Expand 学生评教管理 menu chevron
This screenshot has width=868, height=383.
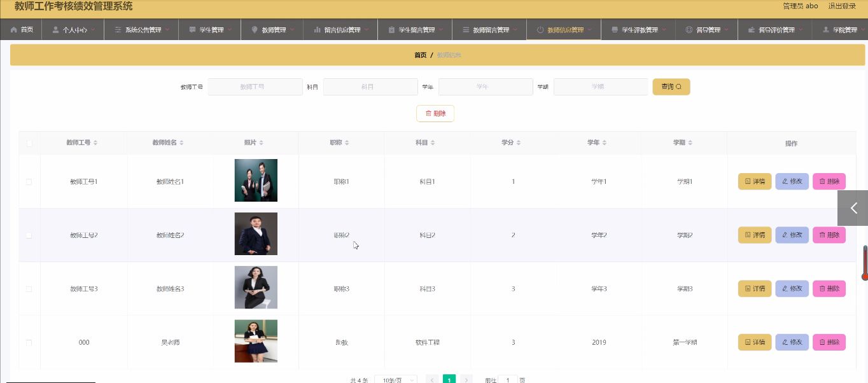coord(664,29)
